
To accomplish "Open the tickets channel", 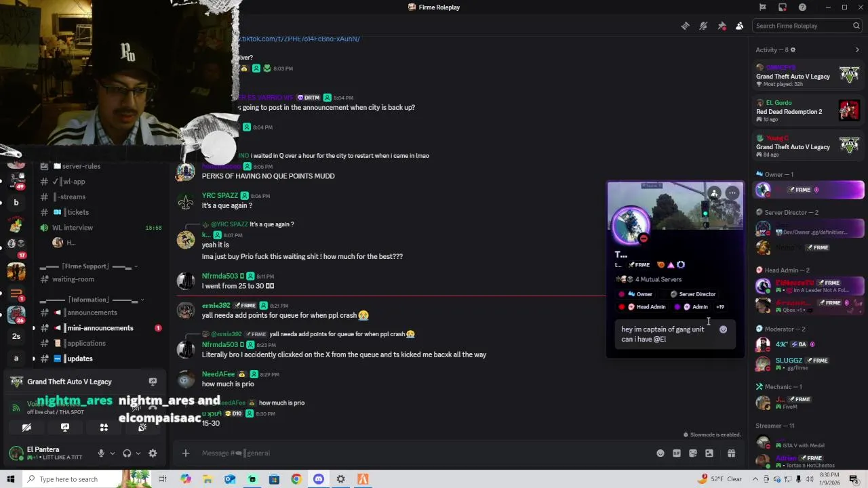I will (102, 212).
